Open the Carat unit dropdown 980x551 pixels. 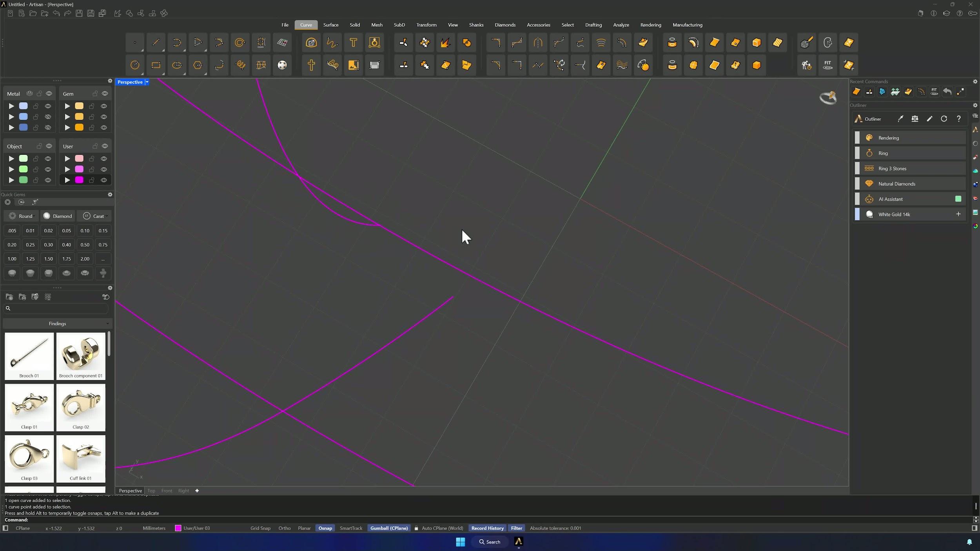[x=94, y=216]
